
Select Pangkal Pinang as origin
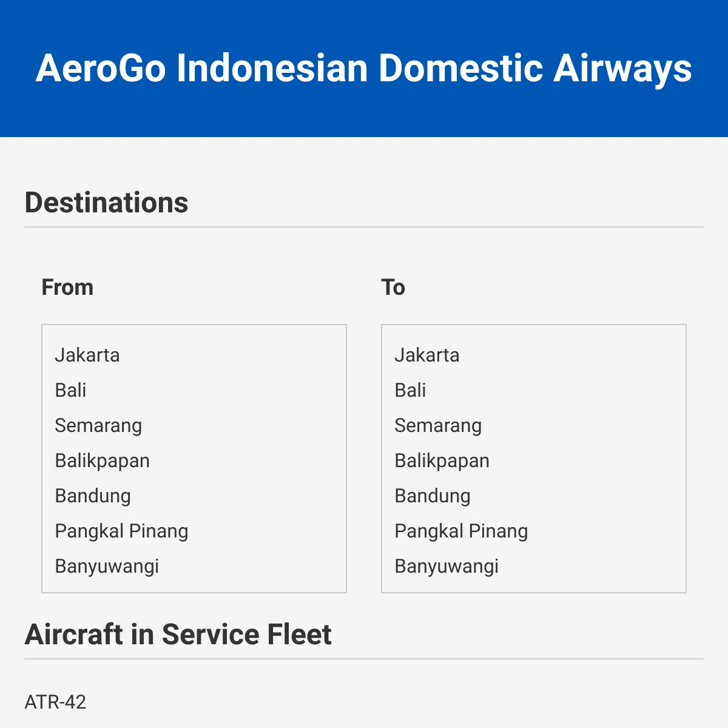pos(194,531)
